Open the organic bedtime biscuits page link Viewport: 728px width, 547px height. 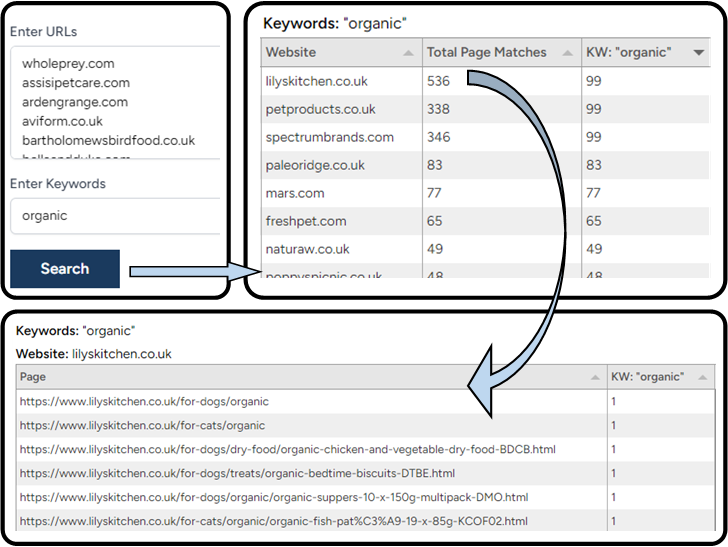[x=237, y=473]
